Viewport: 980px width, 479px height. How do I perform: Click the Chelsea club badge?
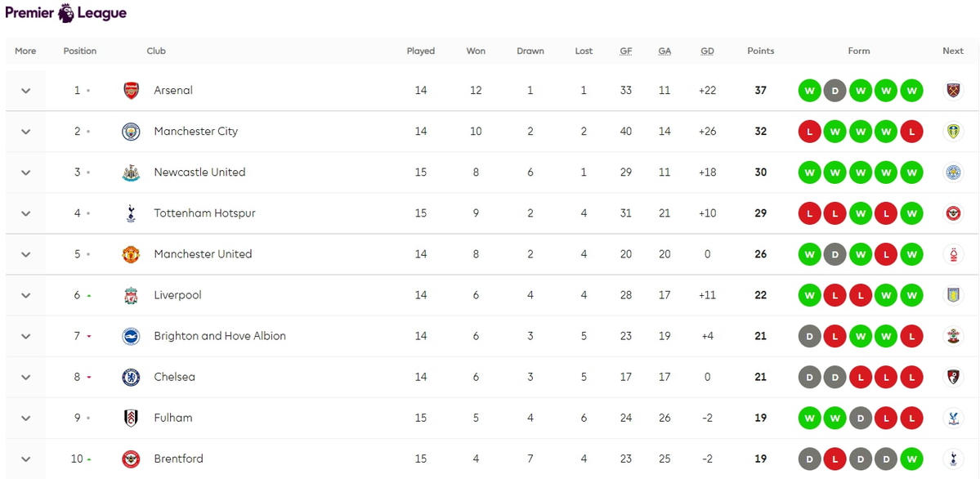tap(131, 377)
